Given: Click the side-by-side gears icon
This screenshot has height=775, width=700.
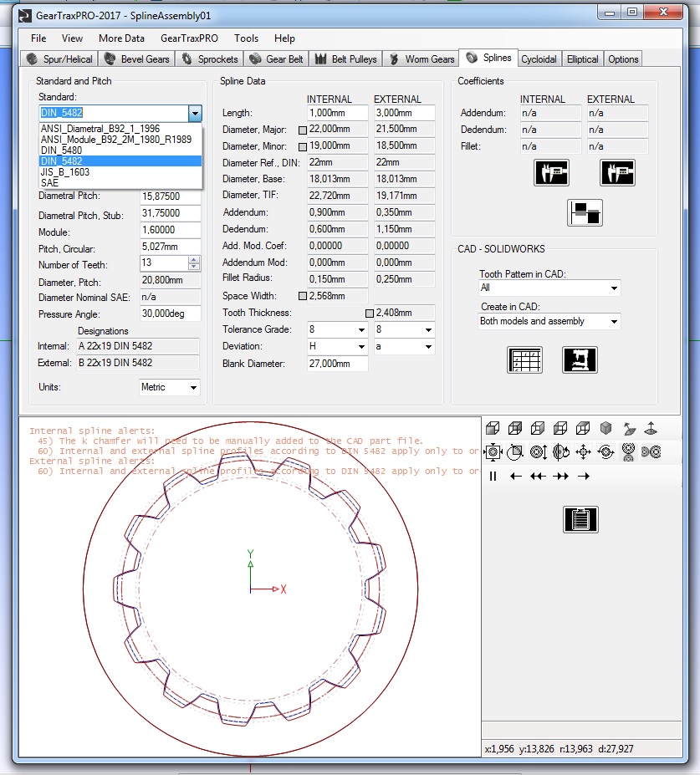Looking at the screenshot, I should point(651,451).
